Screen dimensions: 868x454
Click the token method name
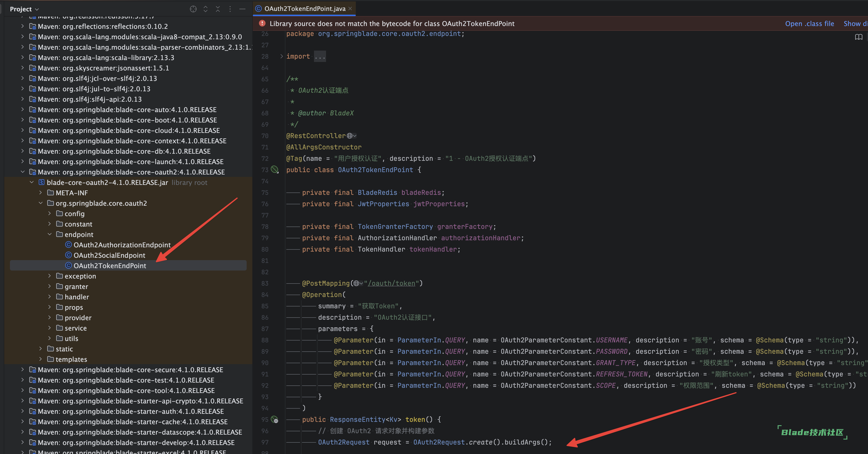[415, 419]
